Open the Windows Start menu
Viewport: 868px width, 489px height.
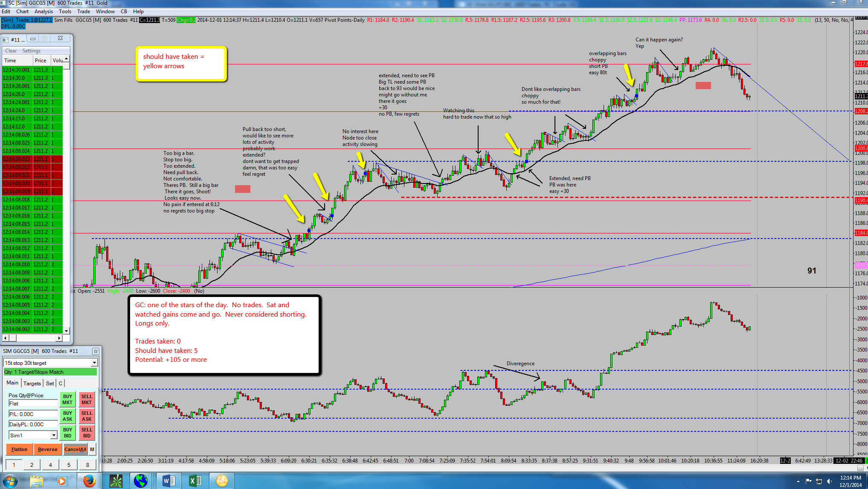click(x=10, y=481)
